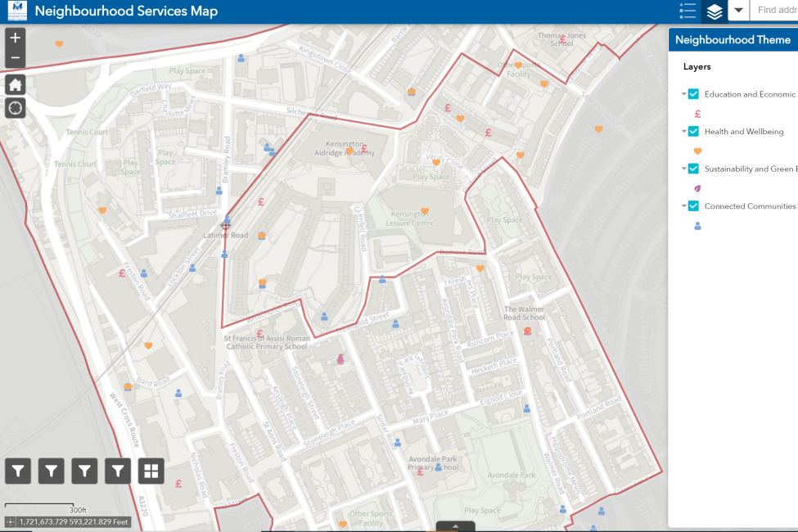Image resolution: width=798 pixels, height=532 pixels.
Task: Activate the Find my location tool
Action: pos(15,107)
